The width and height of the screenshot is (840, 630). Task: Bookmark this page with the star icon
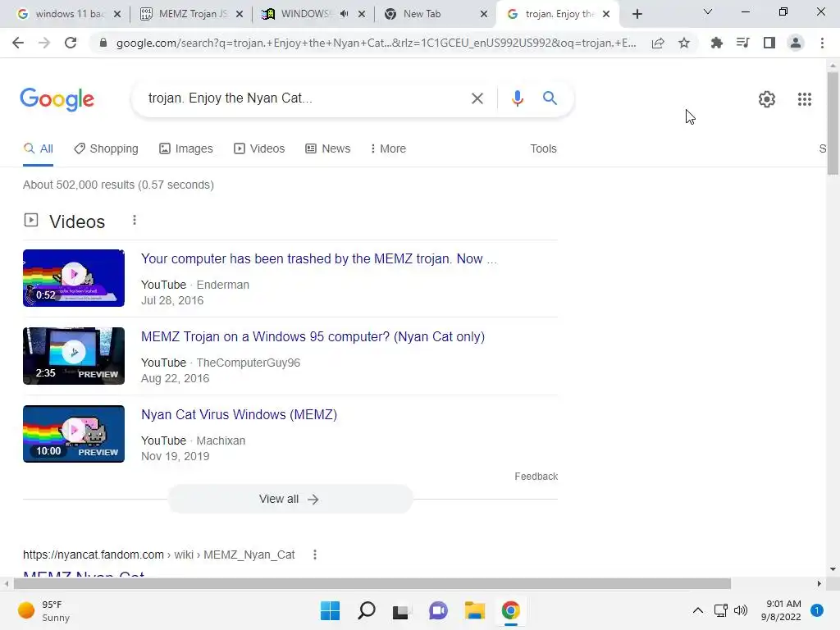click(x=684, y=43)
